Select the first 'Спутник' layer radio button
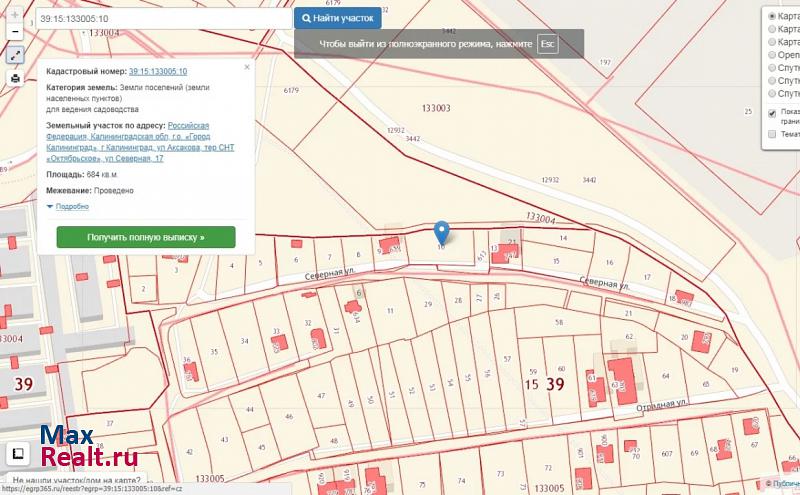 771,69
